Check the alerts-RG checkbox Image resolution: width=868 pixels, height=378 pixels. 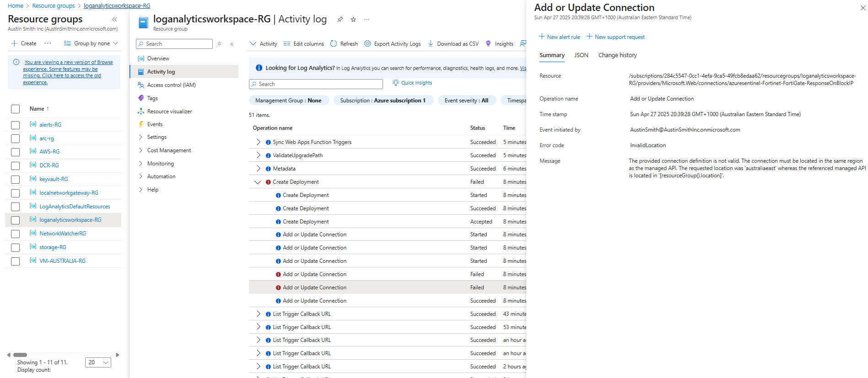pos(16,125)
